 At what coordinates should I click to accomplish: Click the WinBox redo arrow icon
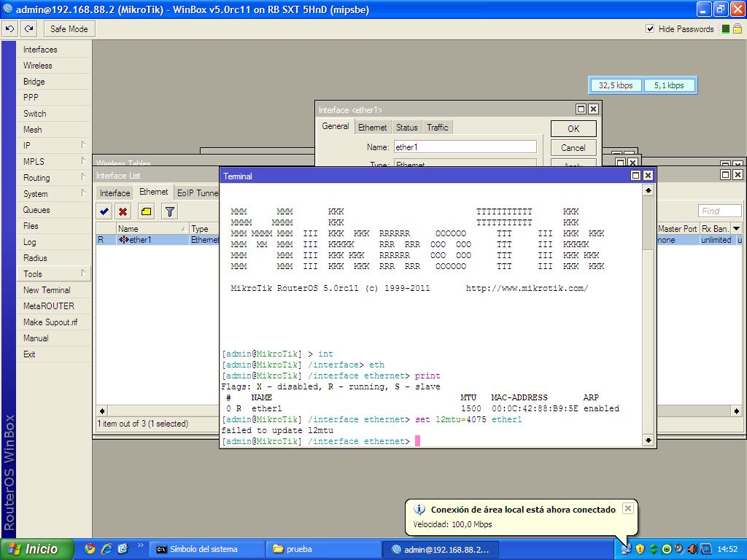click(x=28, y=29)
